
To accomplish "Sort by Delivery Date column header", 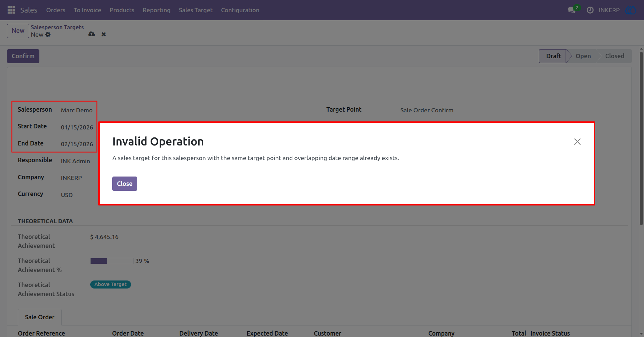I will [199, 334].
